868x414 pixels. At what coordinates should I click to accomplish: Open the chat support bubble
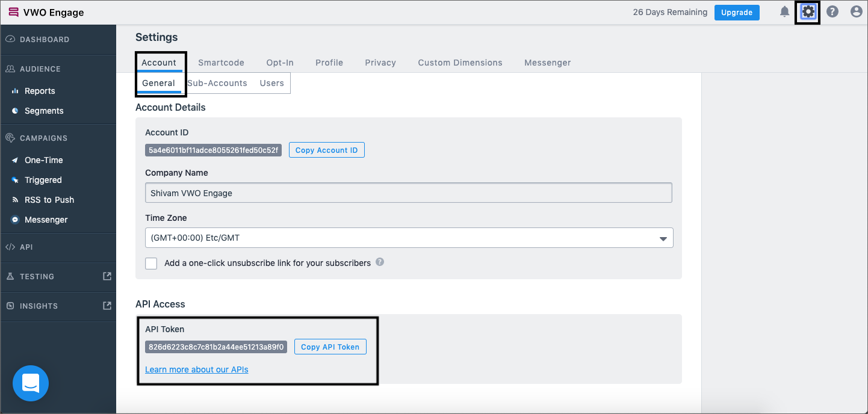click(x=31, y=383)
